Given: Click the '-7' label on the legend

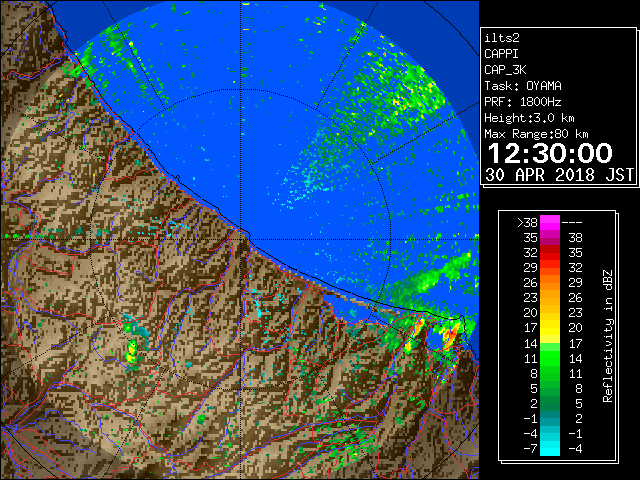Looking at the screenshot, I should (x=530, y=449).
